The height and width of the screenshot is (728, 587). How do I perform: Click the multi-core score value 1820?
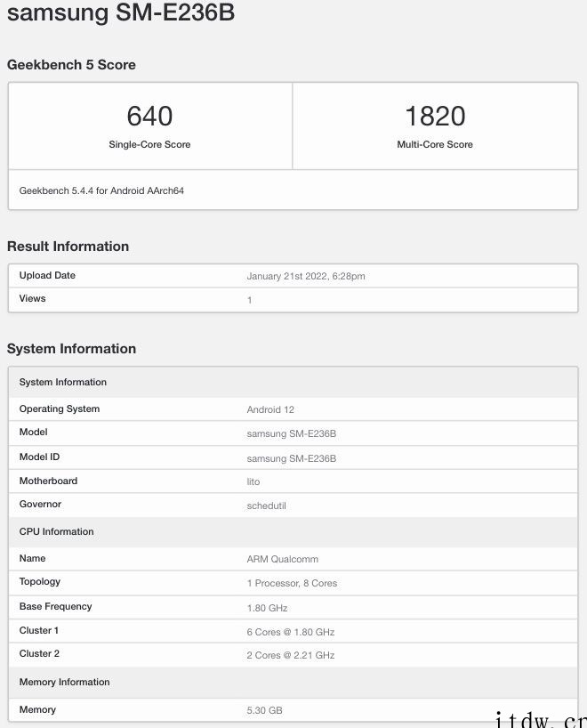(435, 116)
